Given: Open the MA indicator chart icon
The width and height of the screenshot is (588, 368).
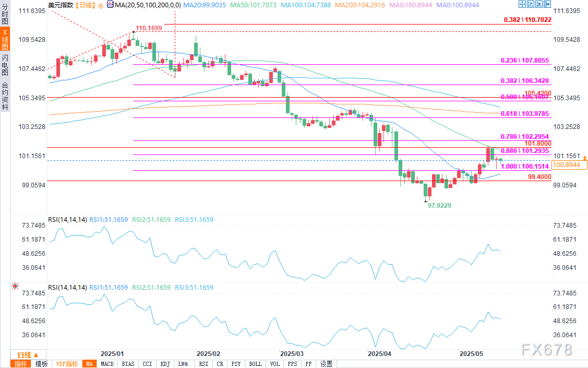Looking at the screenshot, I should [109, 4].
